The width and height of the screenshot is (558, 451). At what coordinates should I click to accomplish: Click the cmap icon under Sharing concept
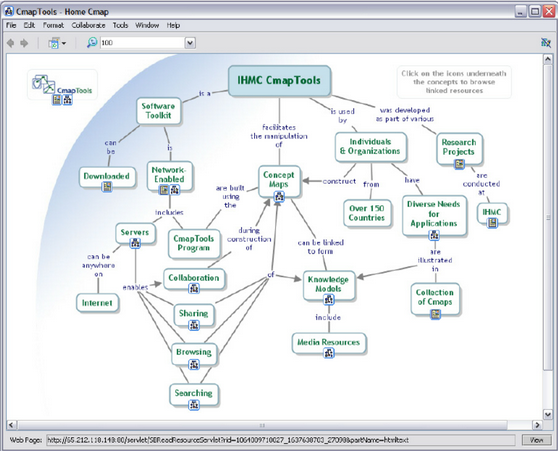pyautogui.click(x=194, y=325)
